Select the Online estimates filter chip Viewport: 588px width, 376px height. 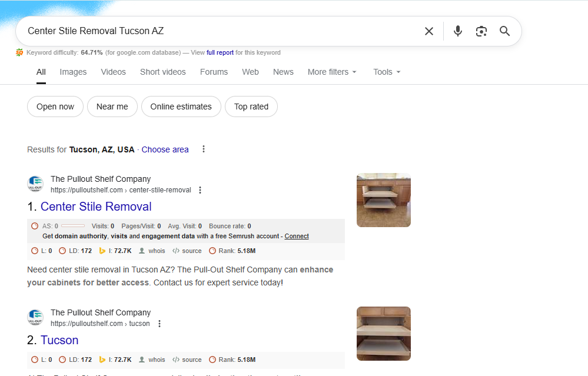[x=181, y=107]
